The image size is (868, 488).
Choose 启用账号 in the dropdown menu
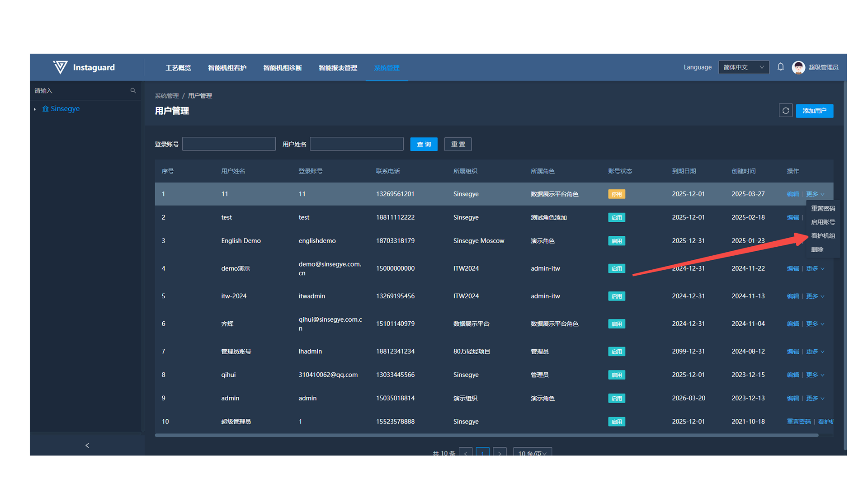coord(823,222)
